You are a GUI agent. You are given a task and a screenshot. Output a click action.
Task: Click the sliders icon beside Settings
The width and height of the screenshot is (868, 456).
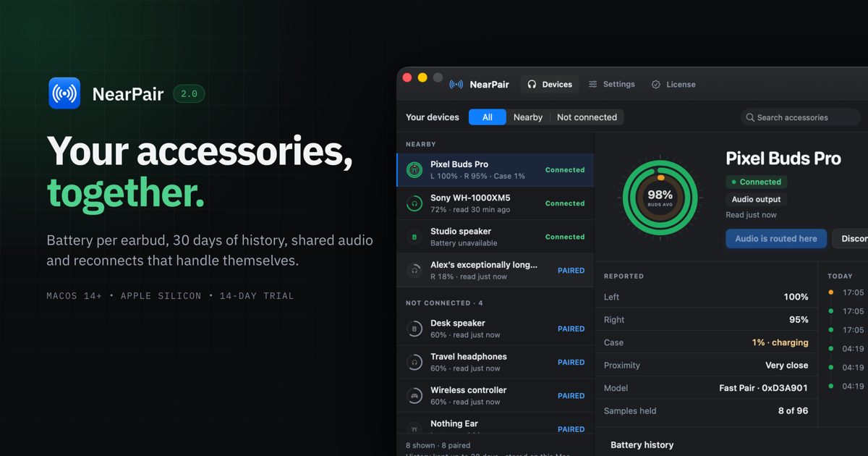pos(593,85)
